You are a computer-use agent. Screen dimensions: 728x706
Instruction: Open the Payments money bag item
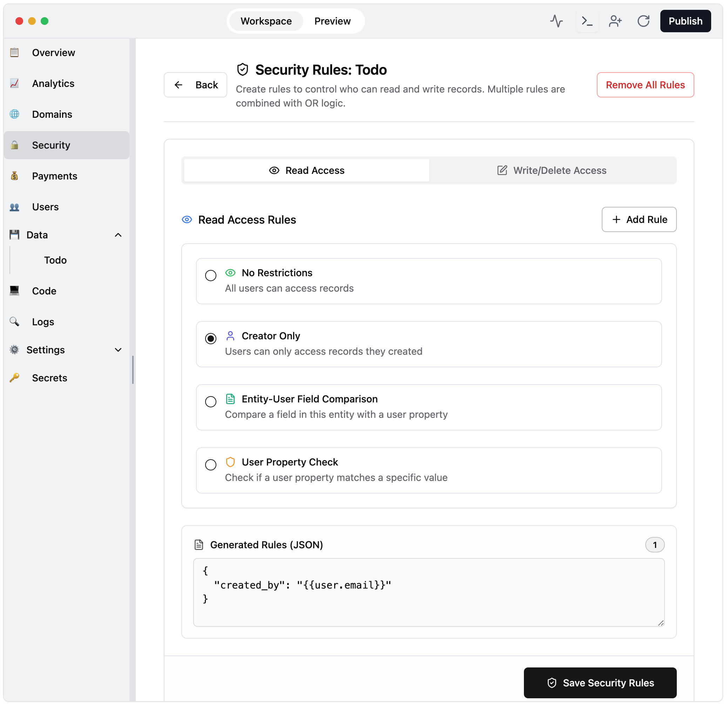coord(54,176)
